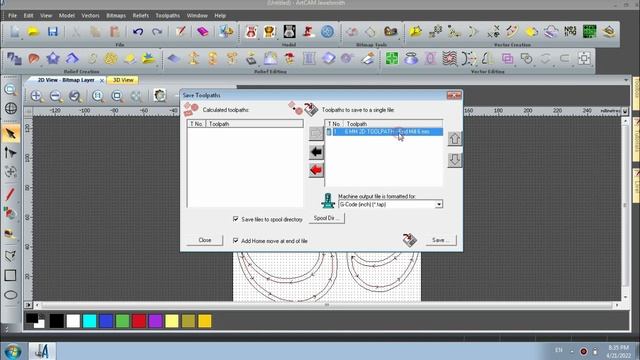Click the blue circular icon in Model toolbar
The height and width of the screenshot is (360, 640).
(327, 32)
